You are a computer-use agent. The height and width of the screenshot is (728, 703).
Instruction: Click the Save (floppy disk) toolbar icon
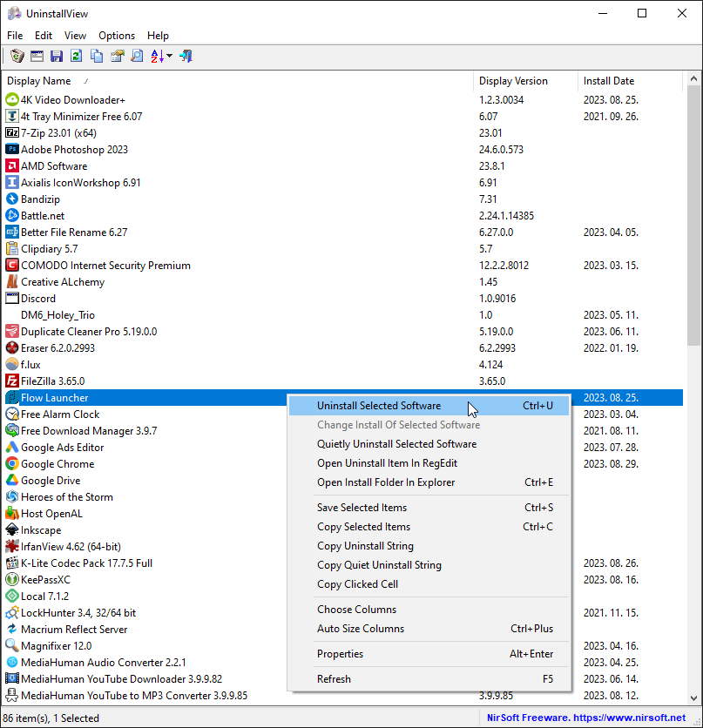tap(57, 57)
